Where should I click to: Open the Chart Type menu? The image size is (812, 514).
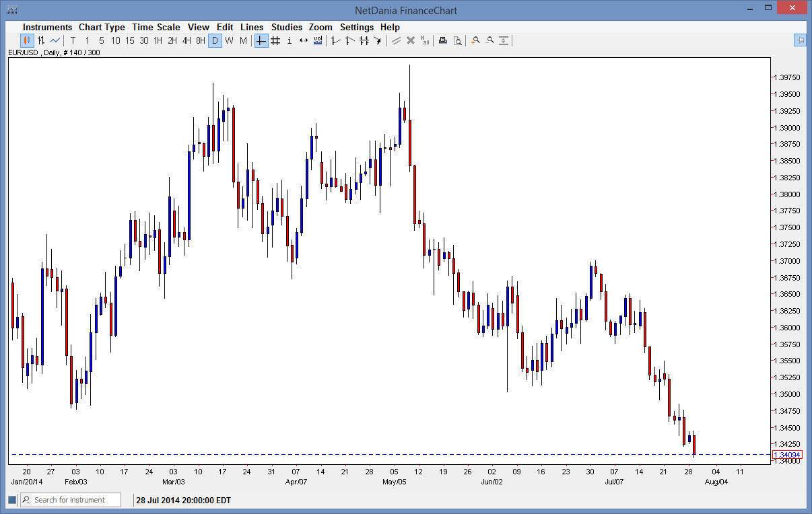point(102,27)
